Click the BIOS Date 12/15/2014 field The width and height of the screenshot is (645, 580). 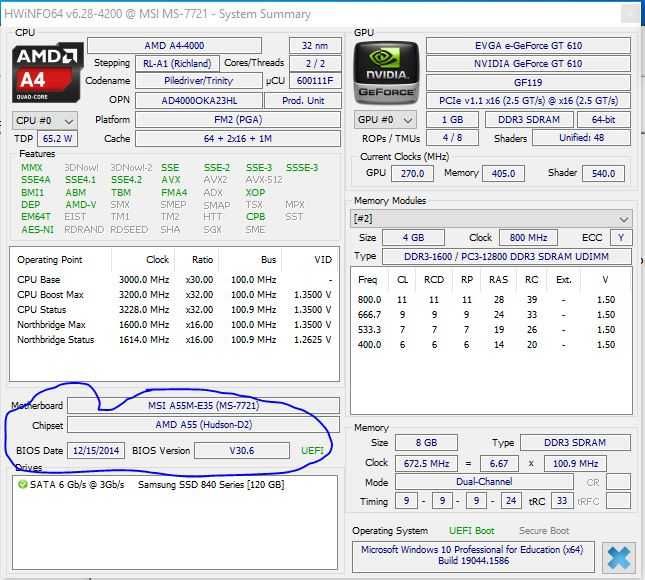[96, 450]
